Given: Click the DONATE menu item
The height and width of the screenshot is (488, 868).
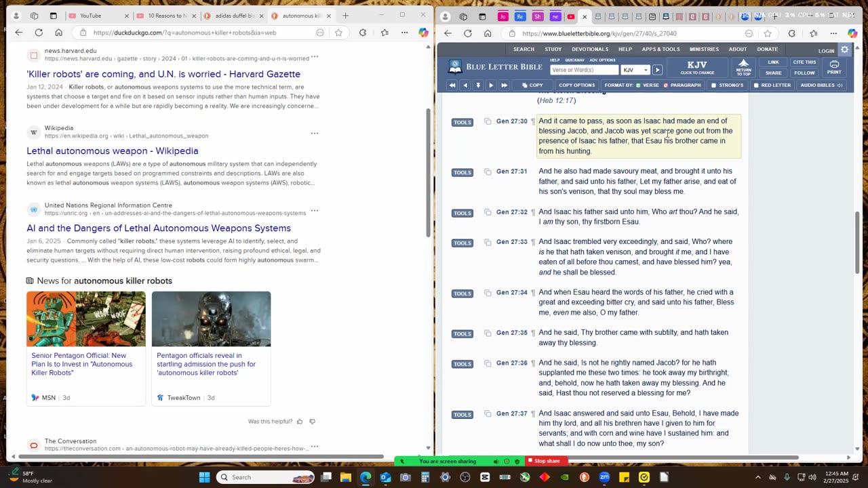Looking at the screenshot, I should (x=768, y=49).
